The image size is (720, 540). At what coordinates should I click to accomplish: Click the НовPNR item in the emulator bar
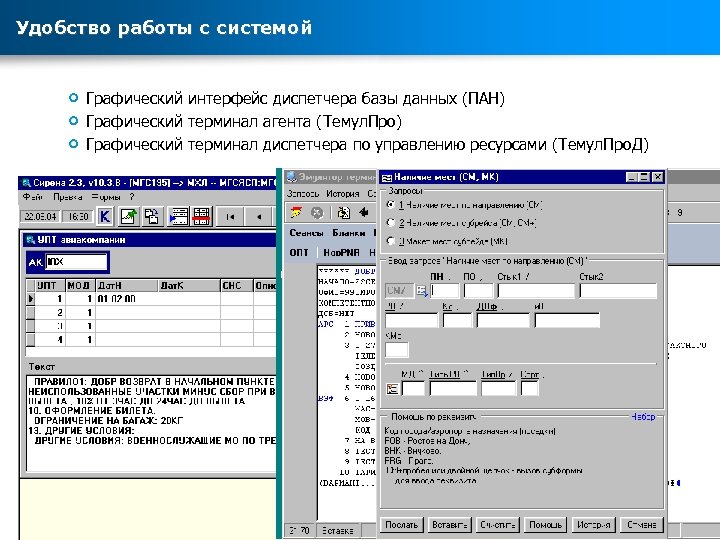[341, 252]
